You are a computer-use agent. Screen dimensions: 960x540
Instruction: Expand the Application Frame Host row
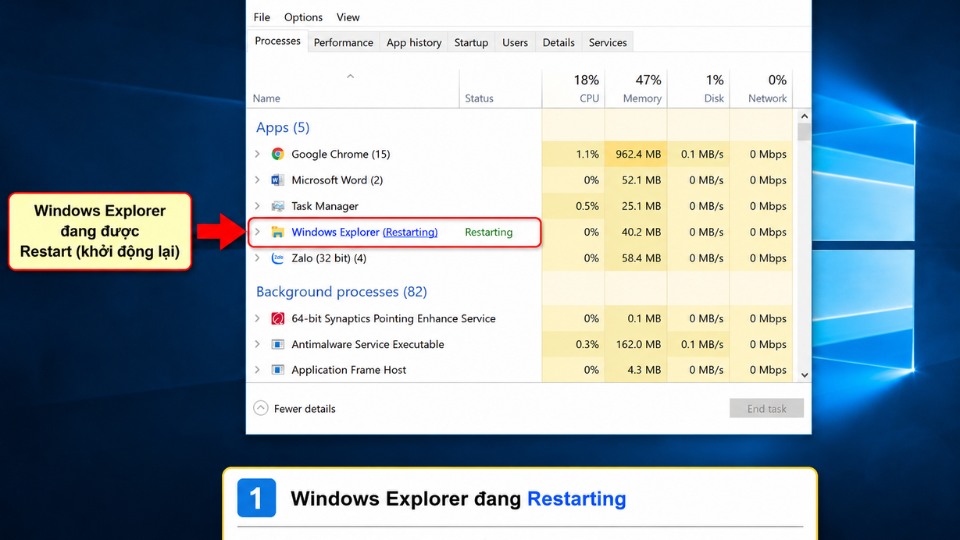258,370
